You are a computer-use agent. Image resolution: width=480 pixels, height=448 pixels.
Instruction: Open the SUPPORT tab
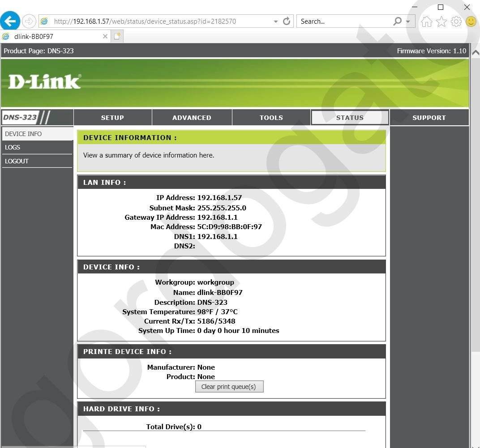[x=429, y=117]
